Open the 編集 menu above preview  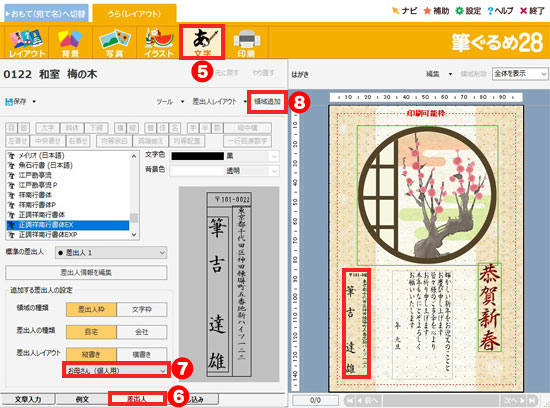(x=438, y=74)
